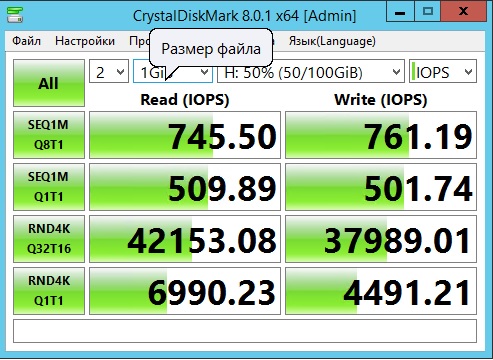This screenshot has width=493, height=360.
Task: Open the partially hidden Про... menu
Action: tap(139, 41)
